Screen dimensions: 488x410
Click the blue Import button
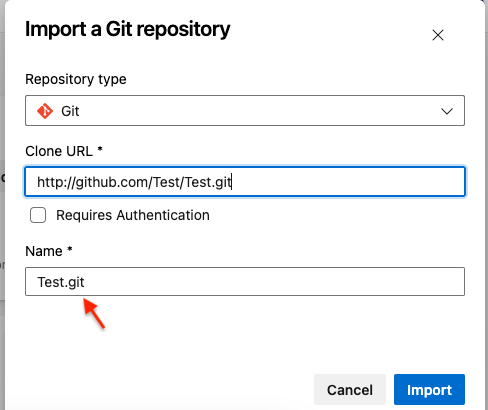click(429, 390)
